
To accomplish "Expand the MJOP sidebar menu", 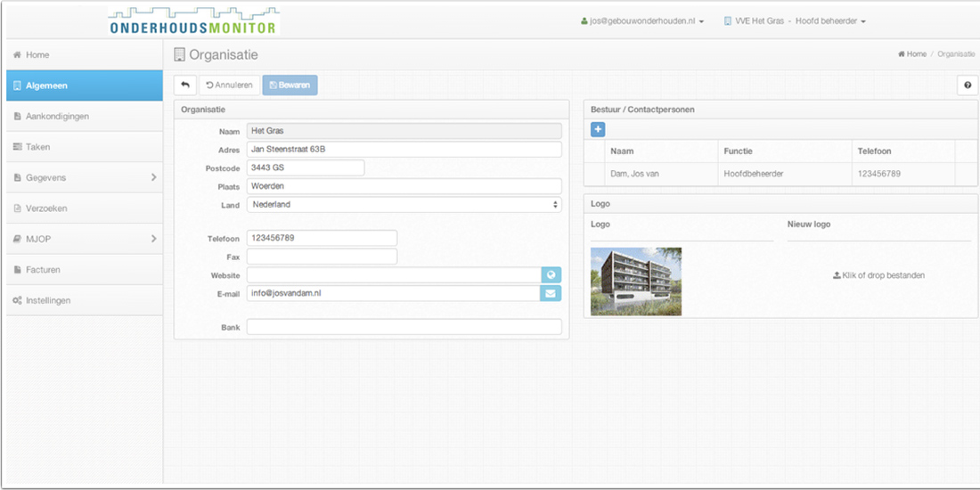I will coord(84,239).
